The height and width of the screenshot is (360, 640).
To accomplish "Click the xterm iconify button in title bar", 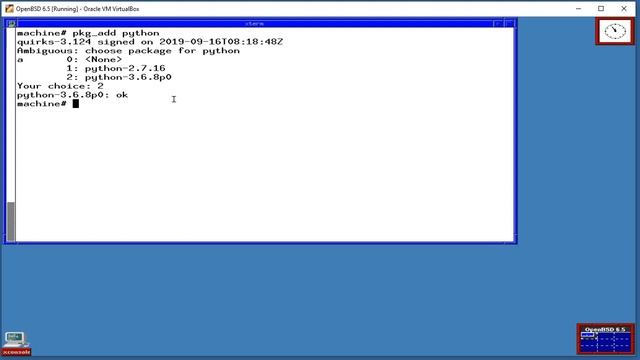I will (498, 24).
